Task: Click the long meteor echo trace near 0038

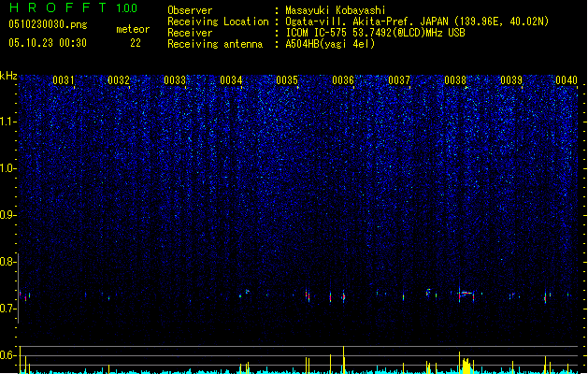Action: click(466, 295)
